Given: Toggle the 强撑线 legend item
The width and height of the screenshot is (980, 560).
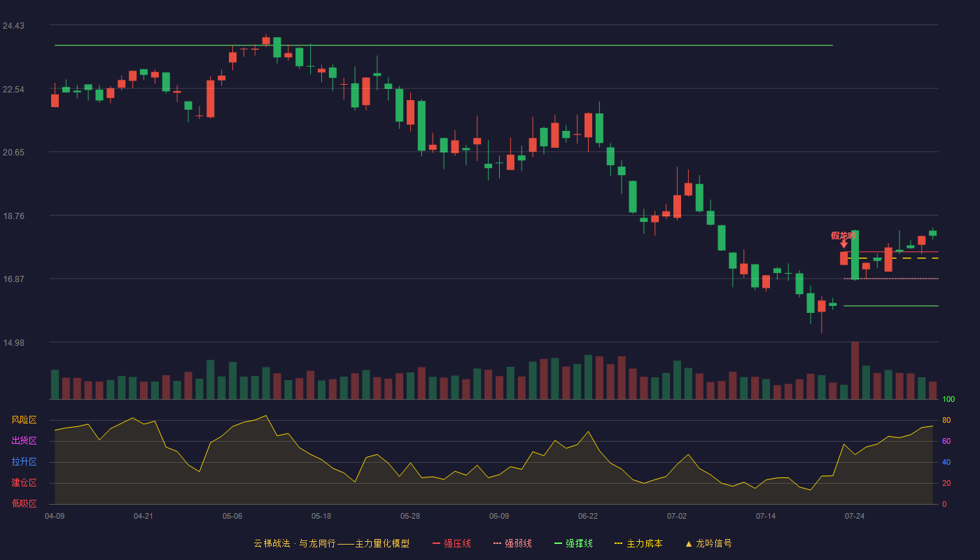Looking at the screenshot, I should tap(573, 543).
